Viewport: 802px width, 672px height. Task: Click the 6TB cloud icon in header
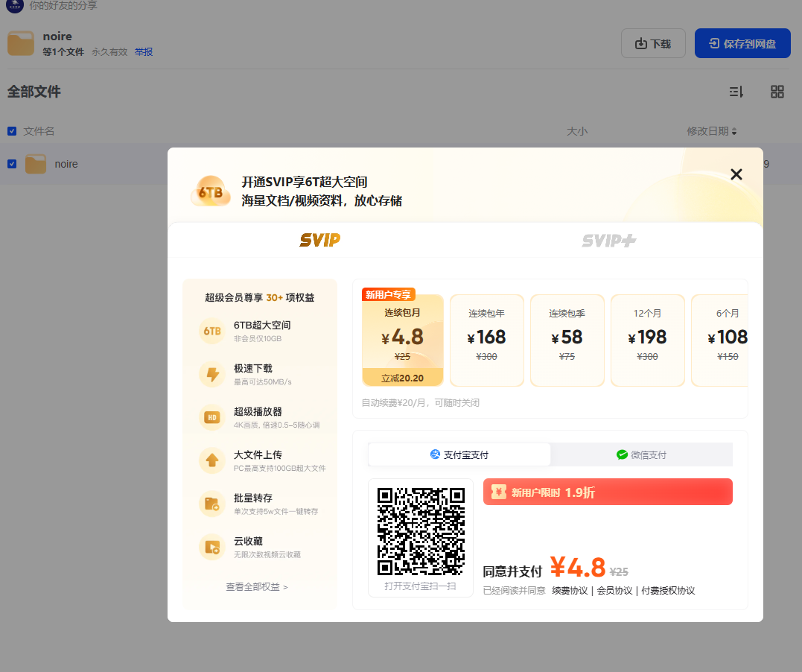(x=211, y=191)
